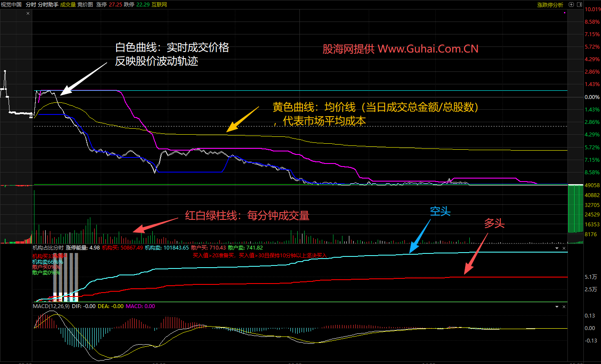
Task: Toggle the 成交量 volume display
Action: pos(68,5)
